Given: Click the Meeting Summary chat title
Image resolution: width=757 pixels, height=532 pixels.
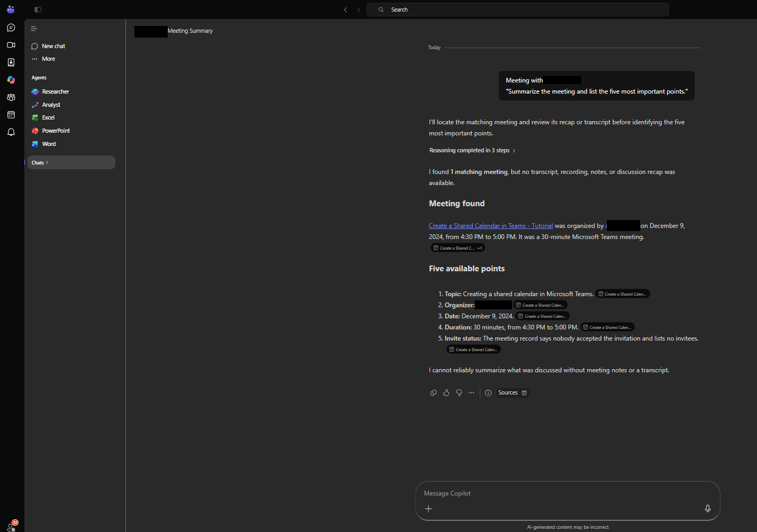Looking at the screenshot, I should point(190,31).
